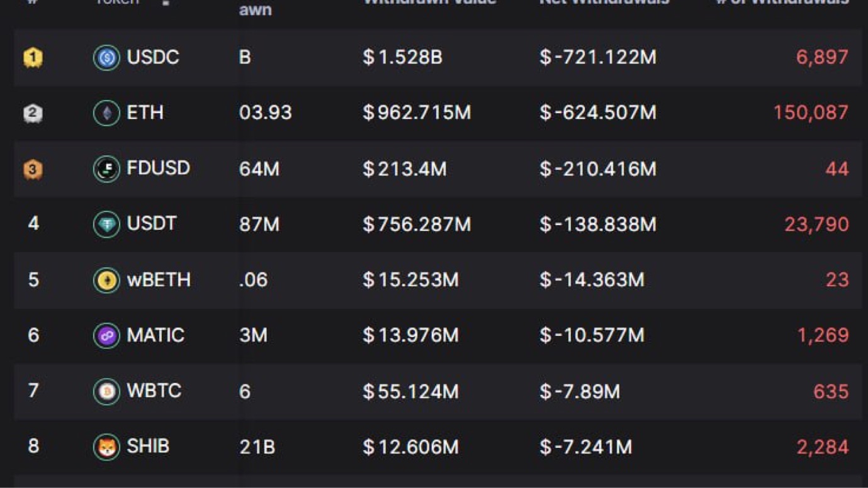Click the bronze rank 3 badge
This screenshot has height=488, width=868.
tap(33, 169)
